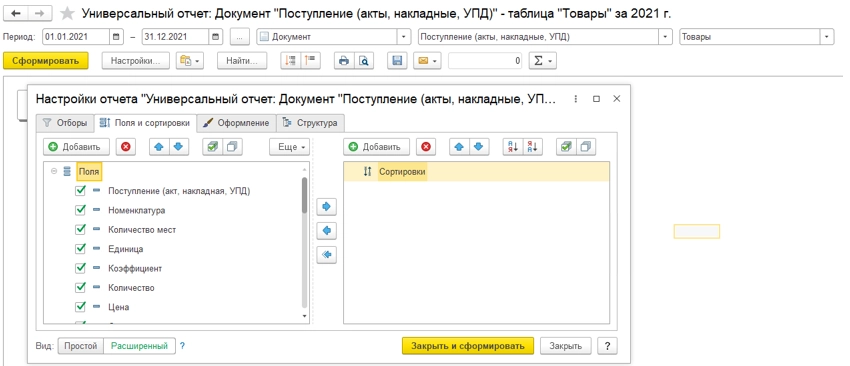
Task: Uncheck the Коэффициент field checkbox
Action: click(81, 268)
